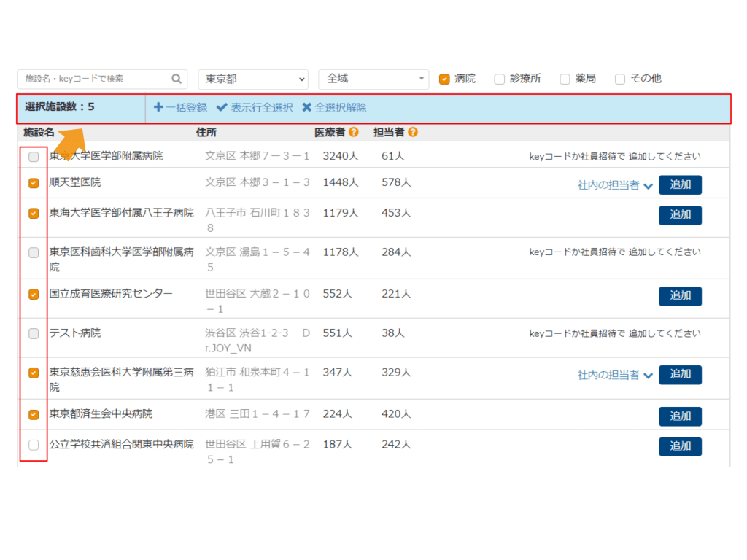
Task: Select checkbox for 東京大学医学部附属病院
Action: (x=34, y=156)
